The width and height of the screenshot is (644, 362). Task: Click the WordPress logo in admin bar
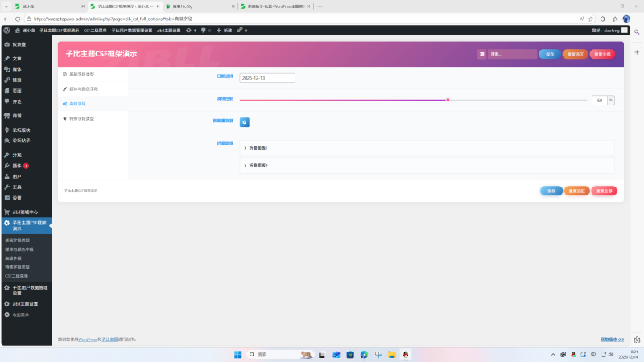6,30
